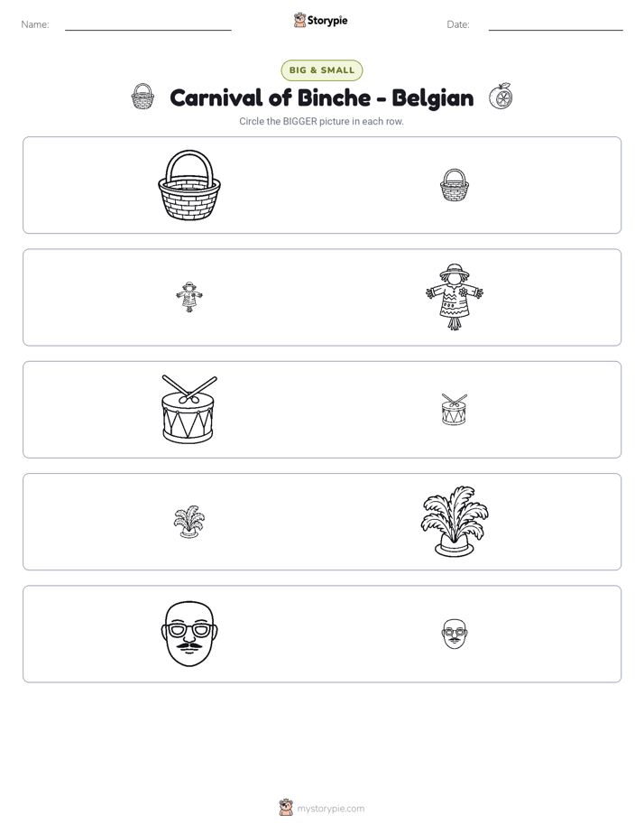Click the basket icon beside the title
The width and height of the screenshot is (644, 834).
pyautogui.click(x=143, y=97)
